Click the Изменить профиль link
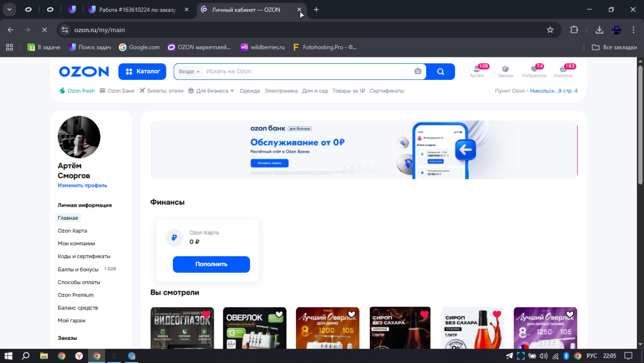The image size is (644, 363). pyautogui.click(x=83, y=186)
